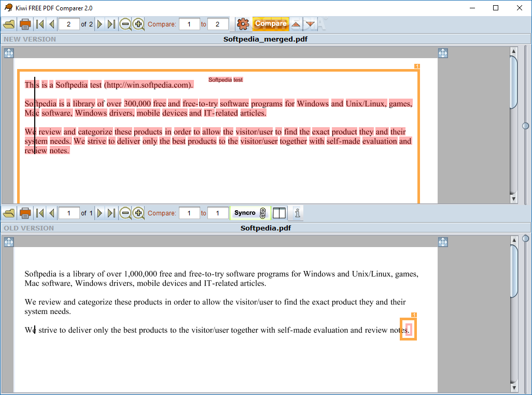Click the old version pane round slider knob

[526, 238]
